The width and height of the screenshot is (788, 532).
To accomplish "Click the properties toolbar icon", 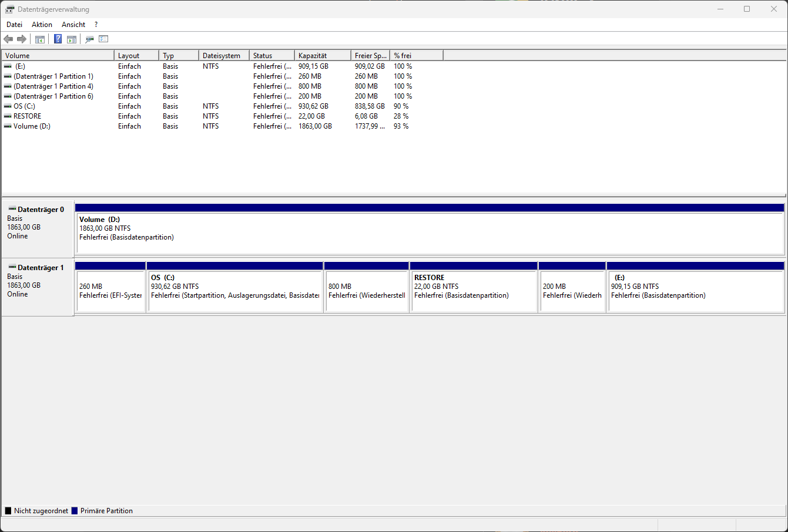I will click(89, 39).
